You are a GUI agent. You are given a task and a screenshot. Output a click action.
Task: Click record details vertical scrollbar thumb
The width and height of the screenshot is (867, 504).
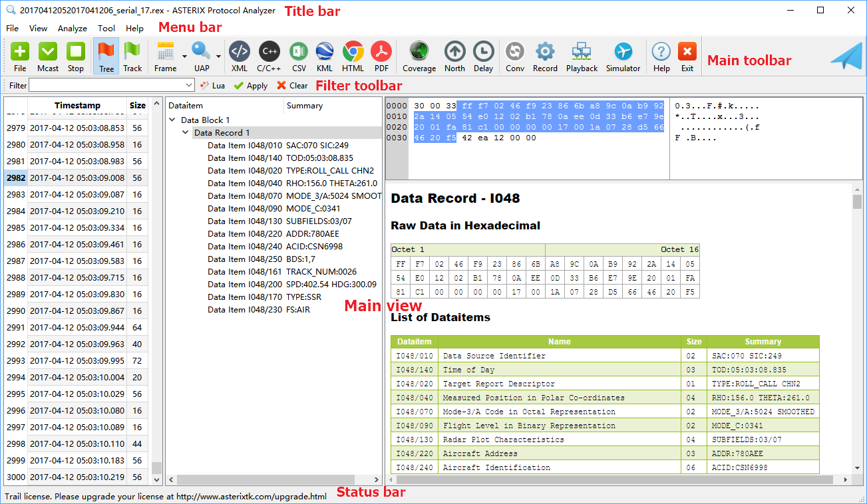click(857, 201)
